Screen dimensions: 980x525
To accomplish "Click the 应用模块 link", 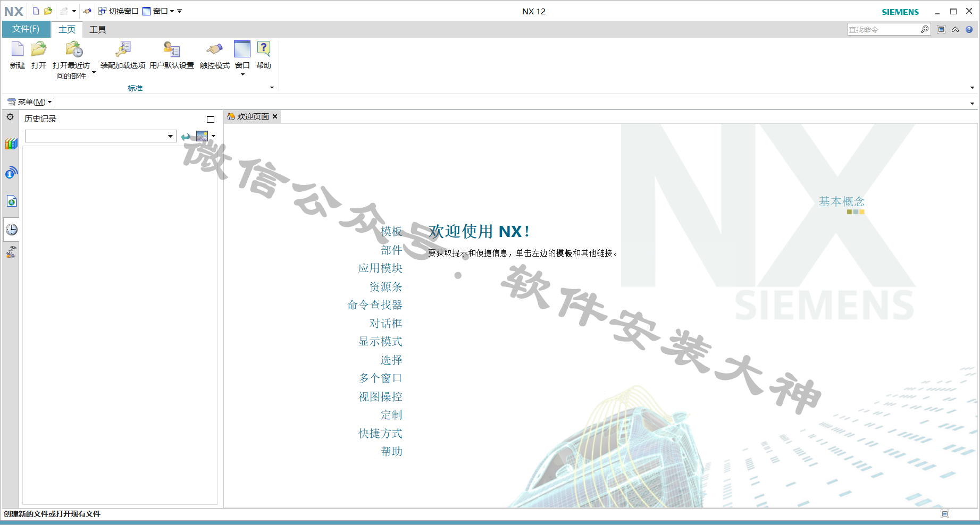I will coord(380,268).
